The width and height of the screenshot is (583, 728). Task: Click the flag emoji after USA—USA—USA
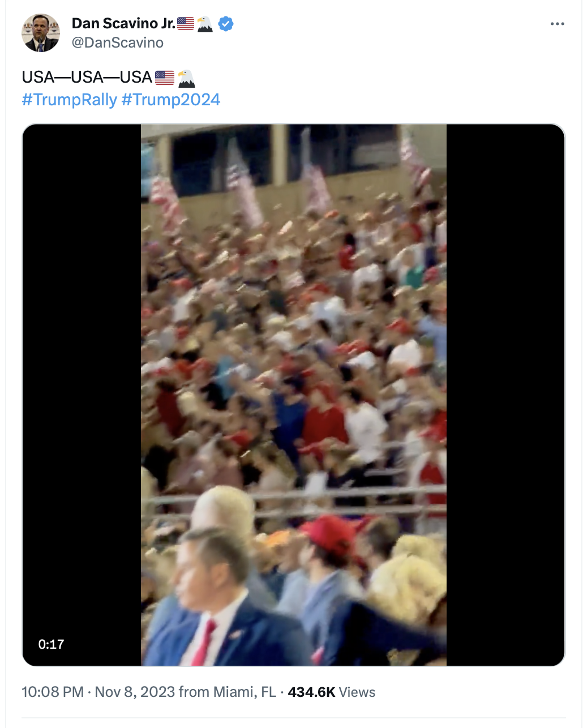pyautogui.click(x=165, y=78)
